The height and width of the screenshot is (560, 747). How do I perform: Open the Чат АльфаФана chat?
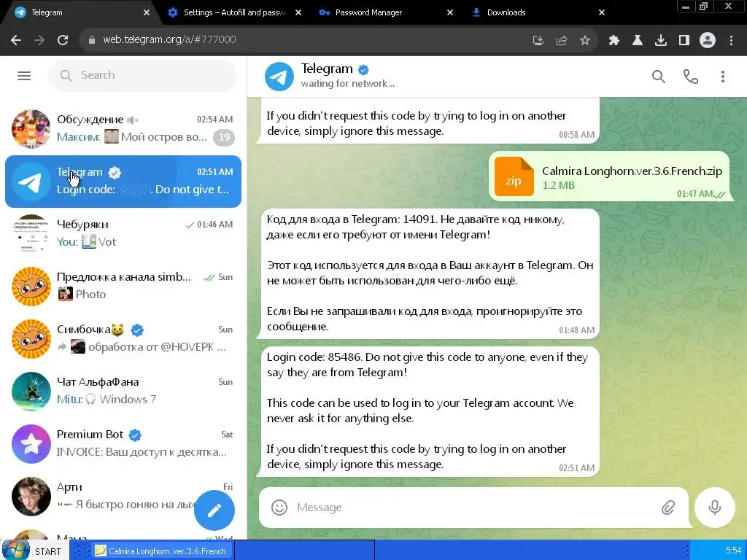pyautogui.click(x=123, y=391)
